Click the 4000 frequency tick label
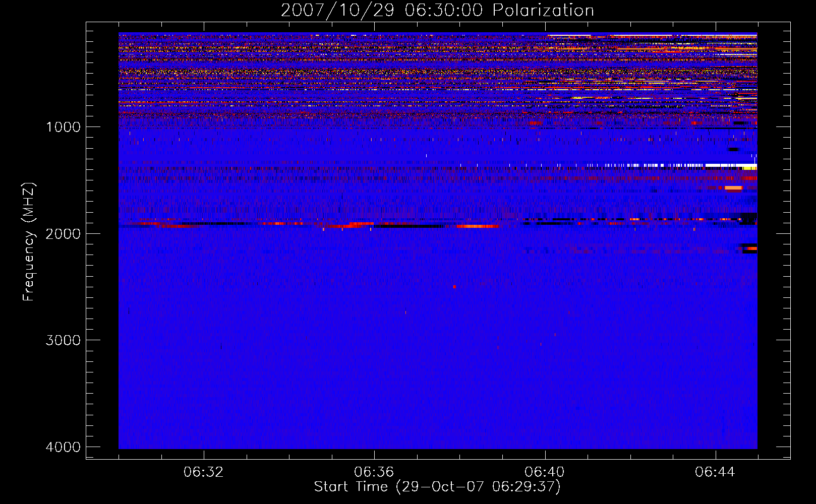 point(63,447)
